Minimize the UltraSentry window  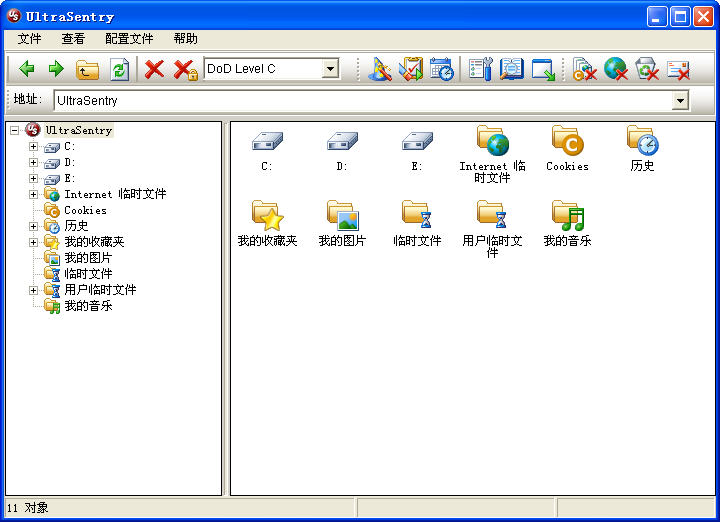pos(657,17)
